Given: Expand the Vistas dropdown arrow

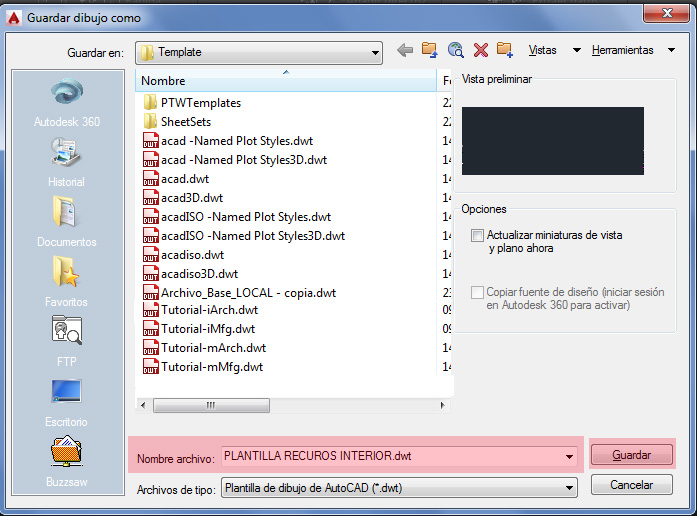Looking at the screenshot, I should (x=577, y=50).
